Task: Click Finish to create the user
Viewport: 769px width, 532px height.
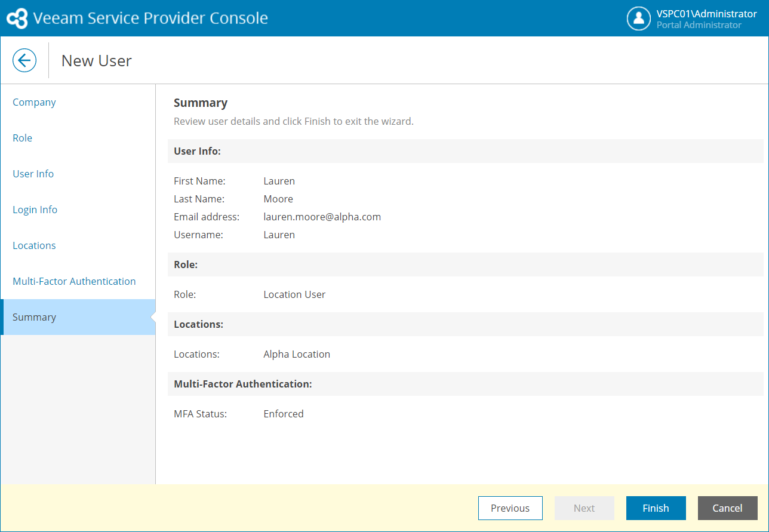Action: [x=656, y=508]
